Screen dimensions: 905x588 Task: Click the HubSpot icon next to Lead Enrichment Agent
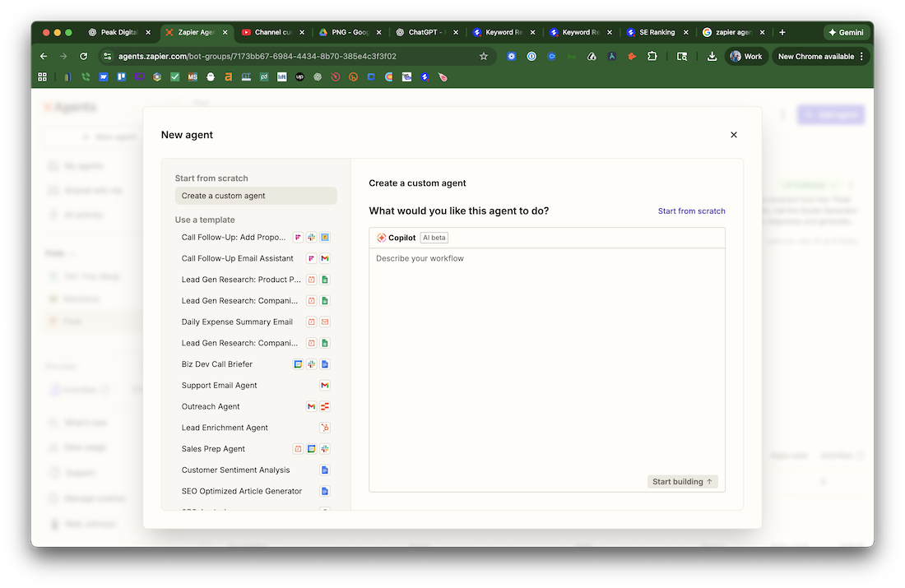[x=323, y=428]
